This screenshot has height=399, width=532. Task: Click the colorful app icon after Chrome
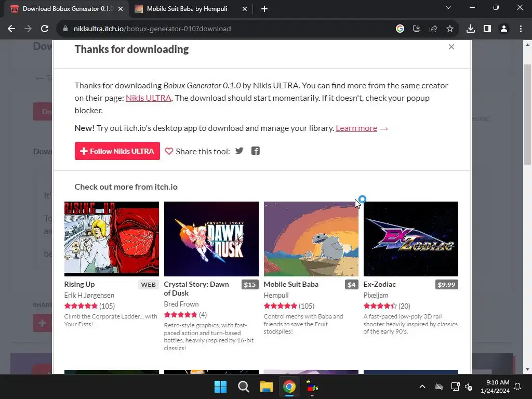click(x=312, y=387)
